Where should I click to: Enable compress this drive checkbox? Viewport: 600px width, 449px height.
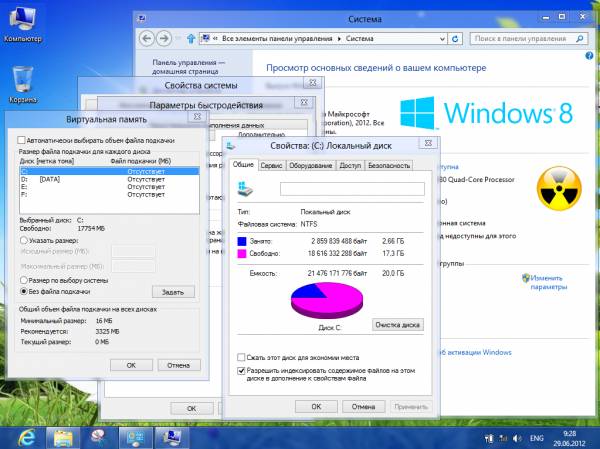point(241,357)
